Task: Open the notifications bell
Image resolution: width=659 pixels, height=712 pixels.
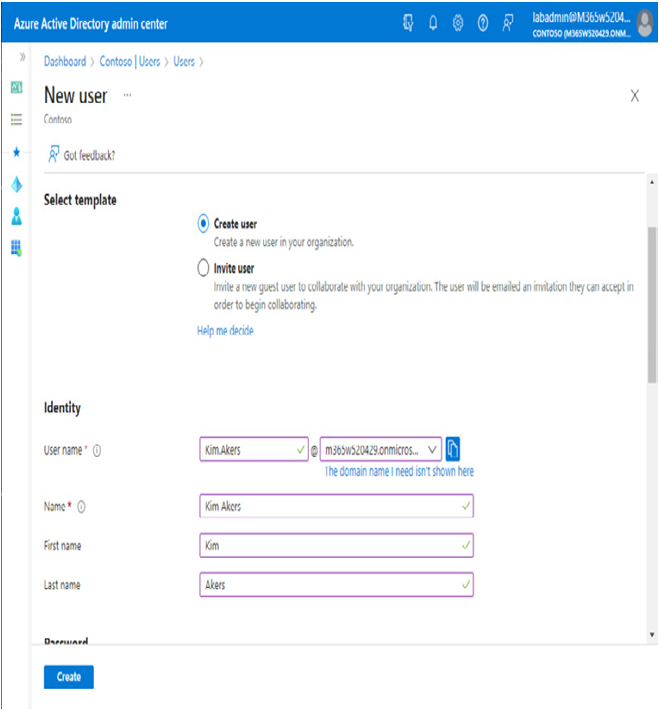Action: pos(433,22)
